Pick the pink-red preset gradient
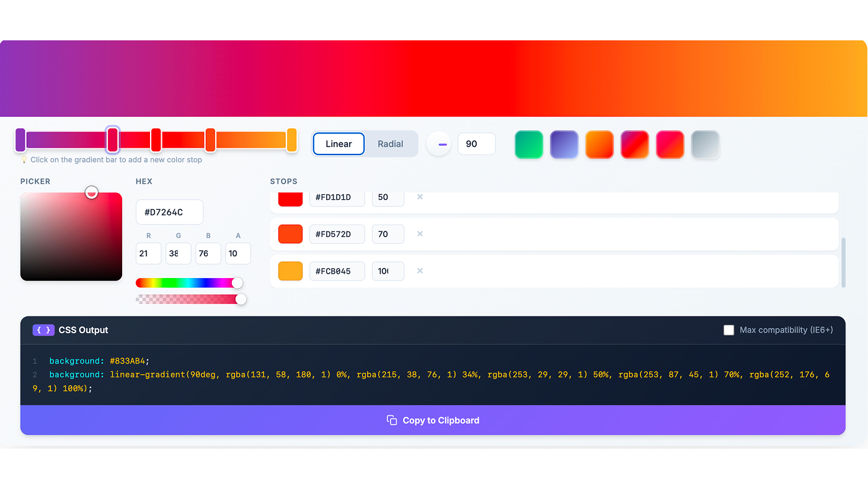 [x=670, y=145]
